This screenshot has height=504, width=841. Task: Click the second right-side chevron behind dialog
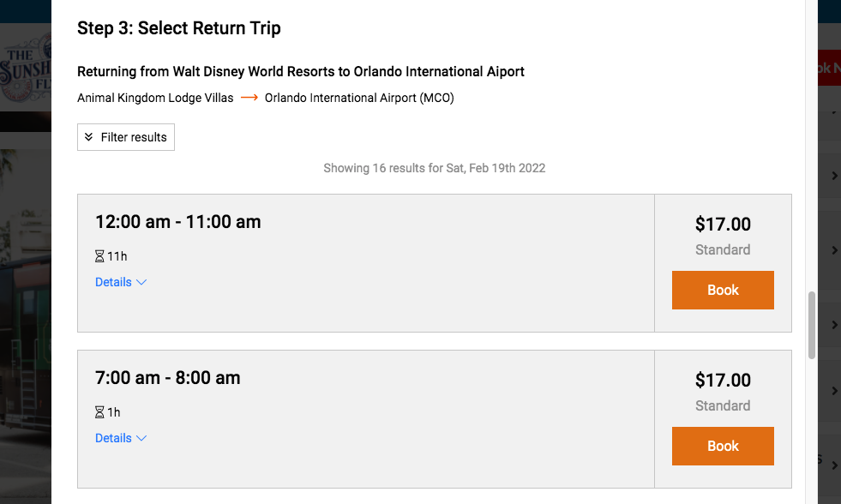point(834,250)
